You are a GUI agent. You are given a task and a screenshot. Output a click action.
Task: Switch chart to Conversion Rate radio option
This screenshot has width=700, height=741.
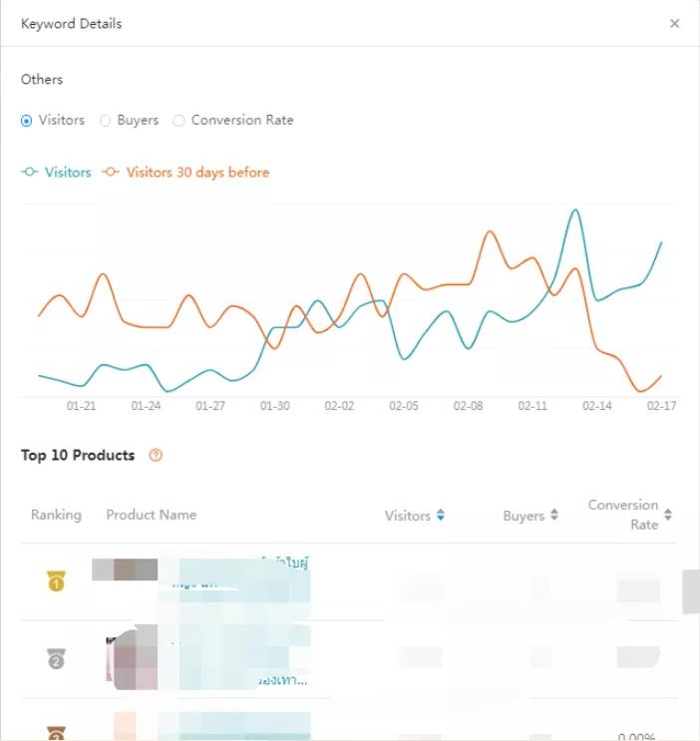178,121
